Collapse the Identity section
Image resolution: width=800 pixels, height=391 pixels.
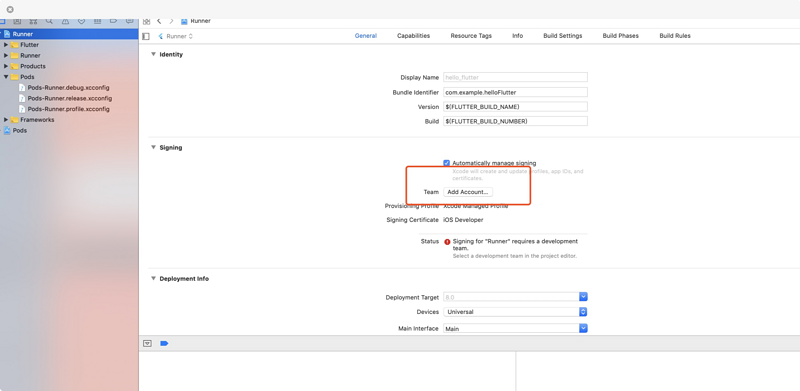(153, 54)
